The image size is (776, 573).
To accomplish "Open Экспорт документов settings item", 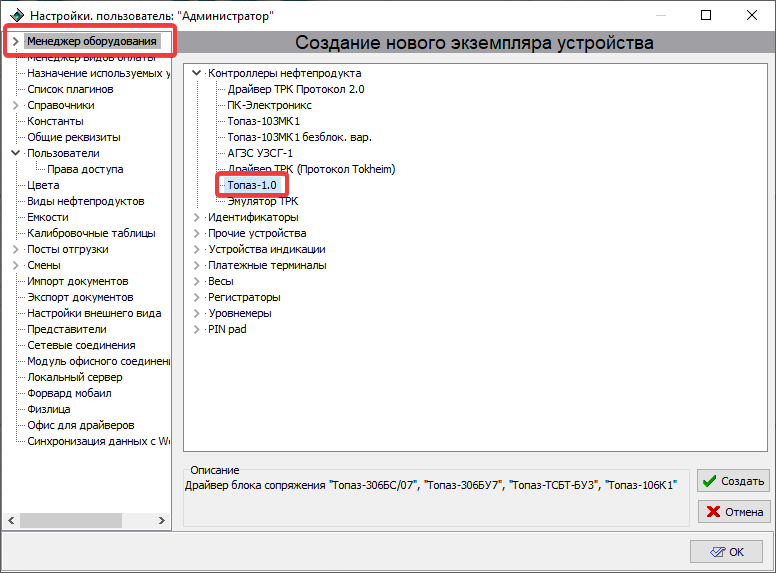I will (80, 297).
